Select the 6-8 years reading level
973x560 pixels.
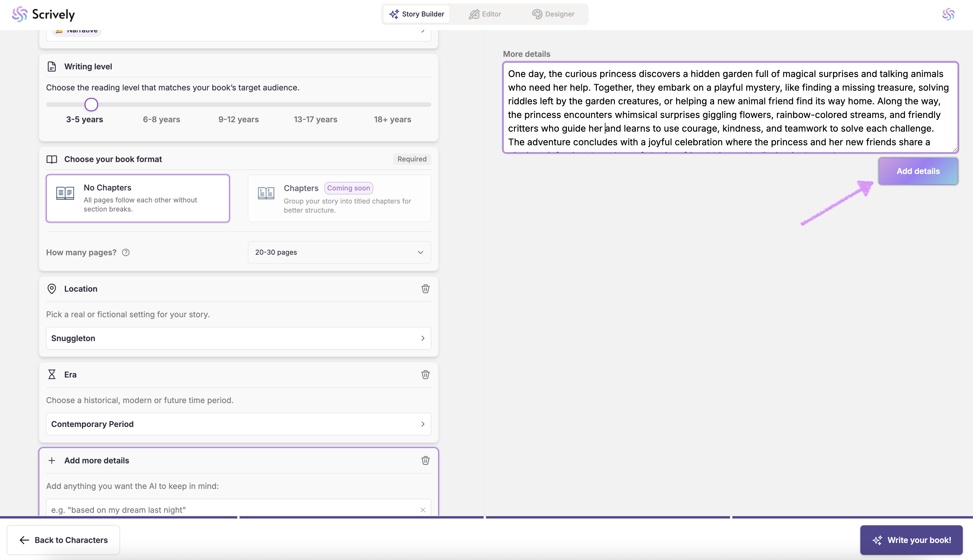[x=161, y=119]
